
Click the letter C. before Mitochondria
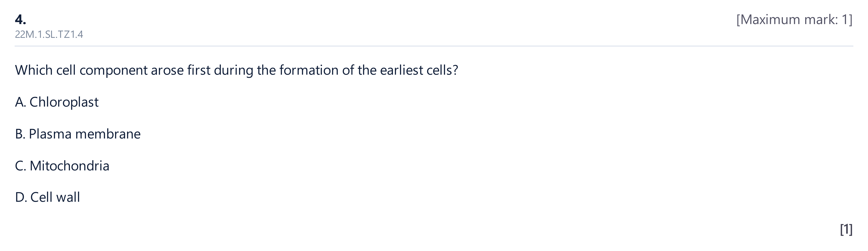(x=21, y=166)
